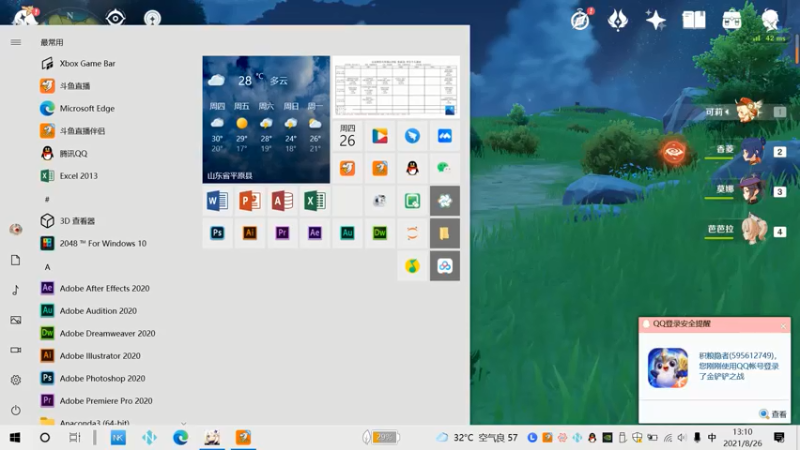Open the timetable document tile
The height and width of the screenshot is (450, 800).
click(396, 87)
